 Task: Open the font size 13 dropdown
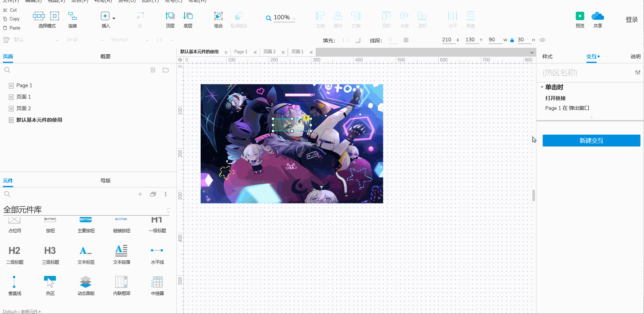(x=171, y=40)
